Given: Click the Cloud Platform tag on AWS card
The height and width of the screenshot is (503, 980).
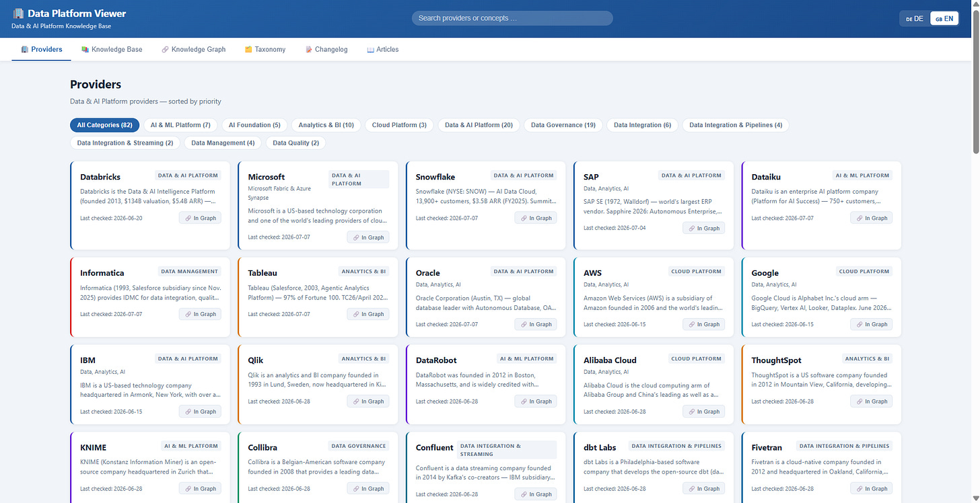Looking at the screenshot, I should 697,272.
